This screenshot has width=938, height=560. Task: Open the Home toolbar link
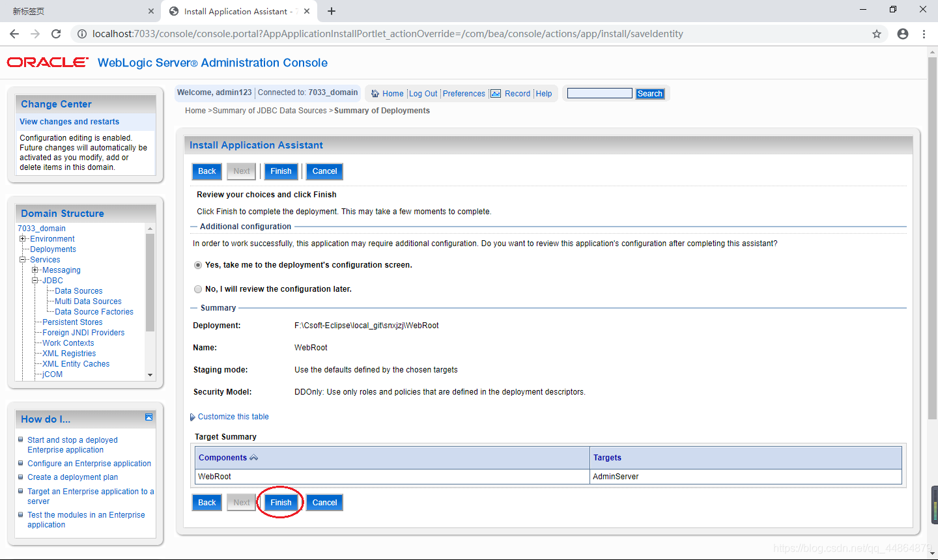point(393,94)
